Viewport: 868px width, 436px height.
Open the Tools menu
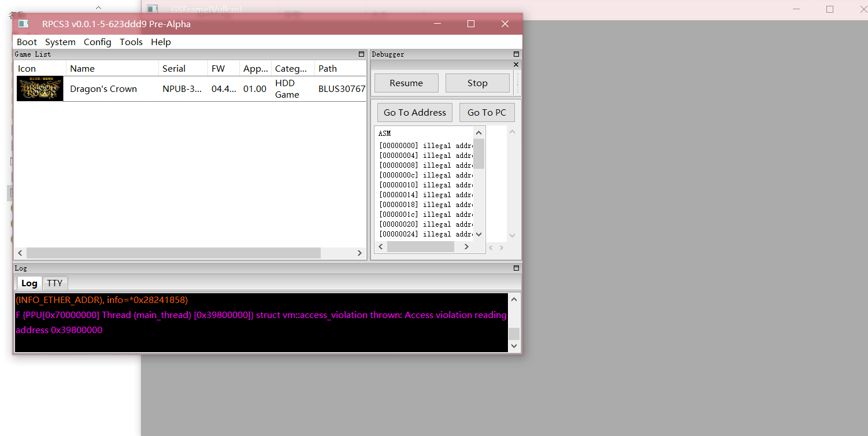[131, 42]
